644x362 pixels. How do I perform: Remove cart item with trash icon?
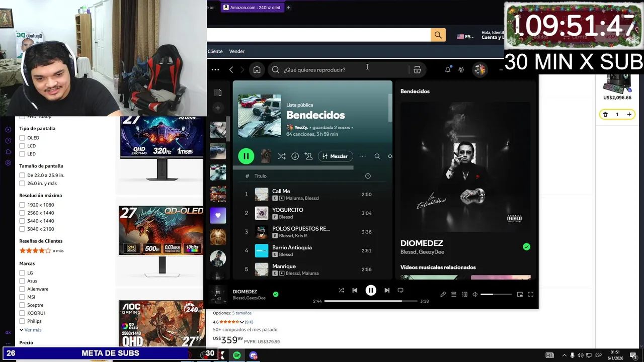coord(605,115)
